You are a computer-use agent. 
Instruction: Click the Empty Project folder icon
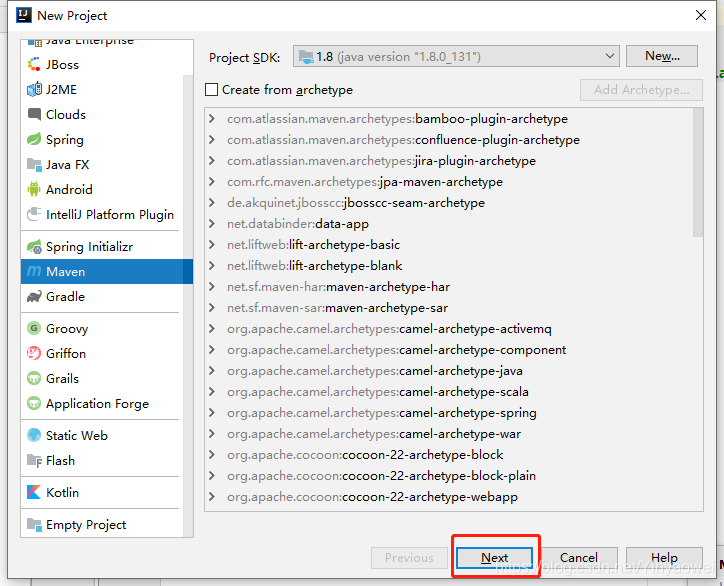tap(34, 524)
